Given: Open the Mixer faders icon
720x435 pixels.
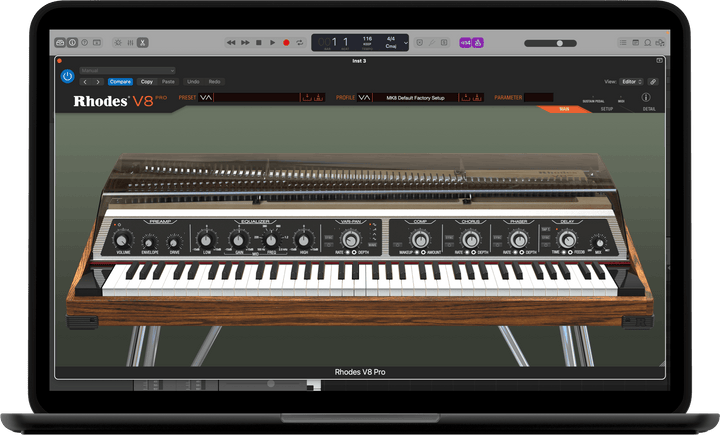Looking at the screenshot, I should click(x=130, y=43).
